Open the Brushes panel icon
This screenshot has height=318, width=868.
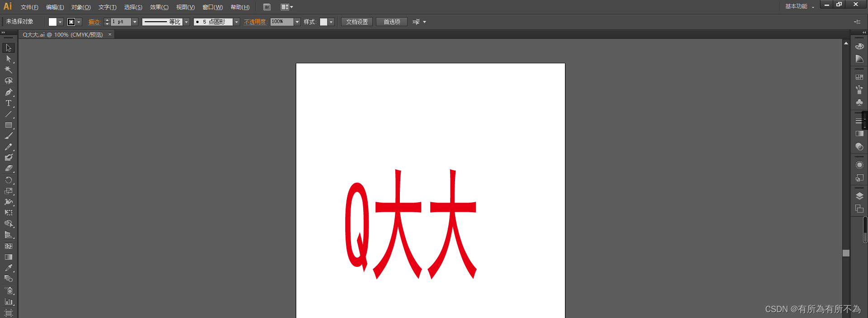859,90
